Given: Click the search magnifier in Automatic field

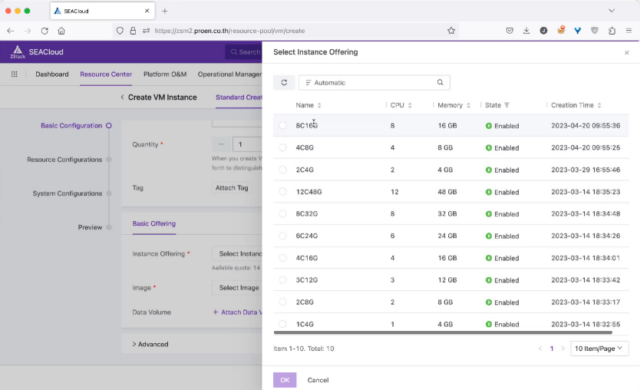Looking at the screenshot, I should [x=440, y=82].
